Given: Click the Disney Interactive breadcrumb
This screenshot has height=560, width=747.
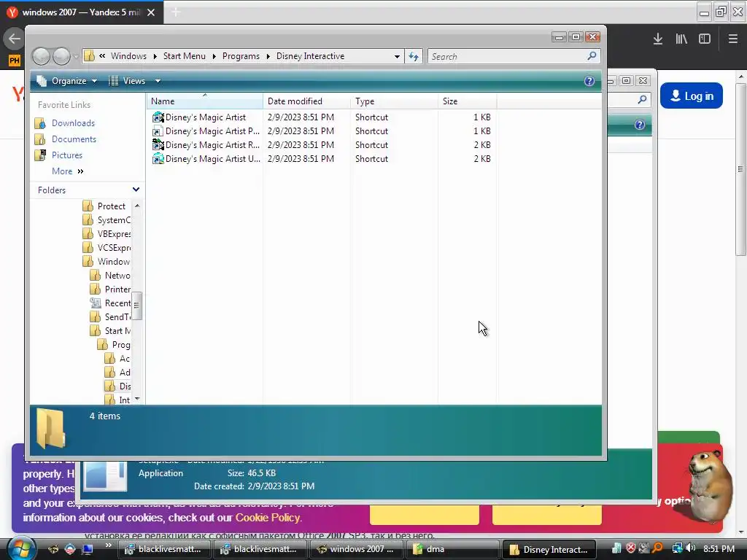Looking at the screenshot, I should click(310, 56).
